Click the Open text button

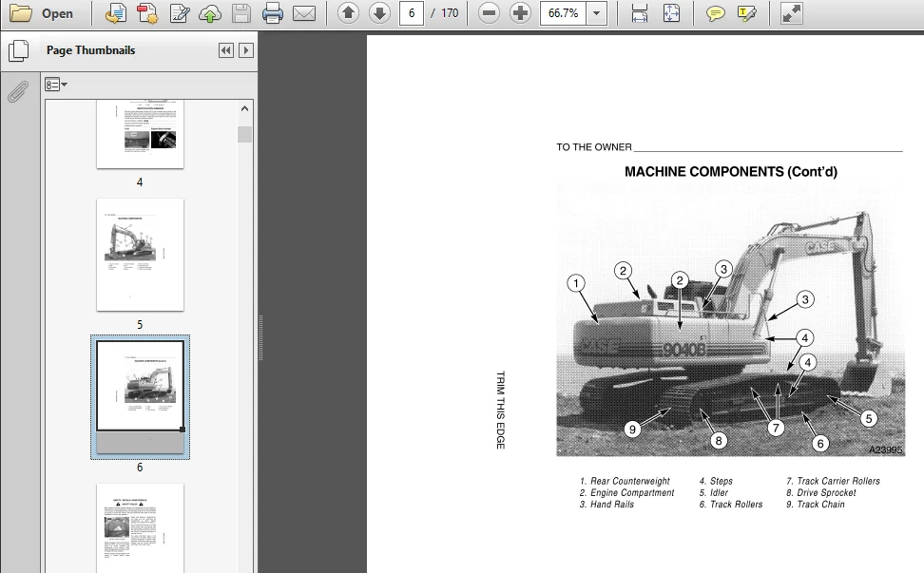57,13
